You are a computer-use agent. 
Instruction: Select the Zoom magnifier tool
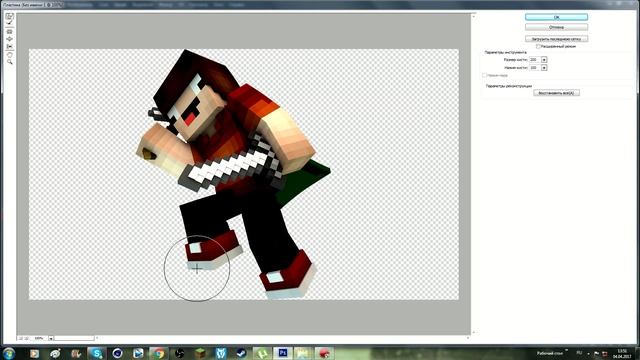coord(9,62)
